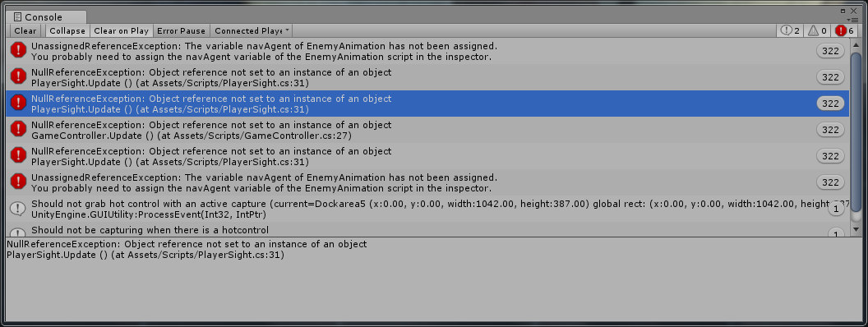868x327 pixels.
Task: Click the error icon on the highlighted row
Action: tap(19, 103)
